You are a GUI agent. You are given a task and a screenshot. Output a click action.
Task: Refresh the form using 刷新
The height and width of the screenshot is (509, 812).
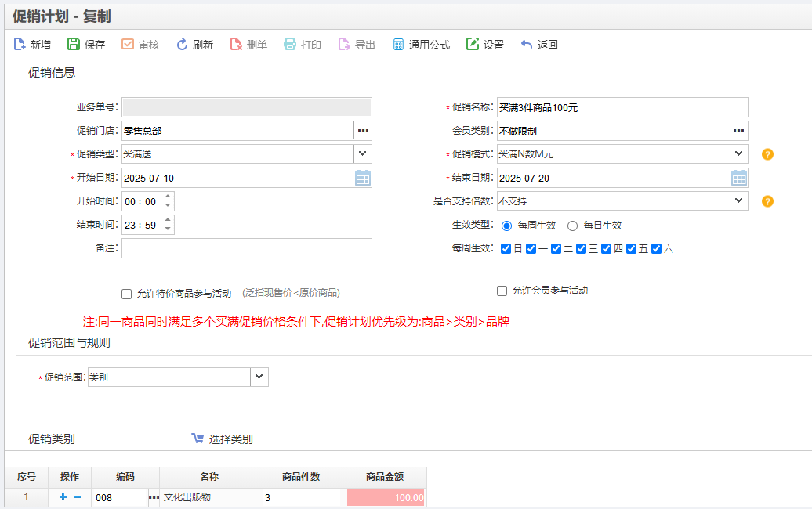coord(194,45)
